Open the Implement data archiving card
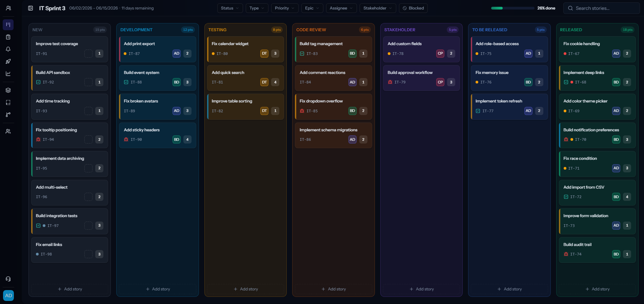The height and width of the screenshot is (304, 644). coord(70,164)
